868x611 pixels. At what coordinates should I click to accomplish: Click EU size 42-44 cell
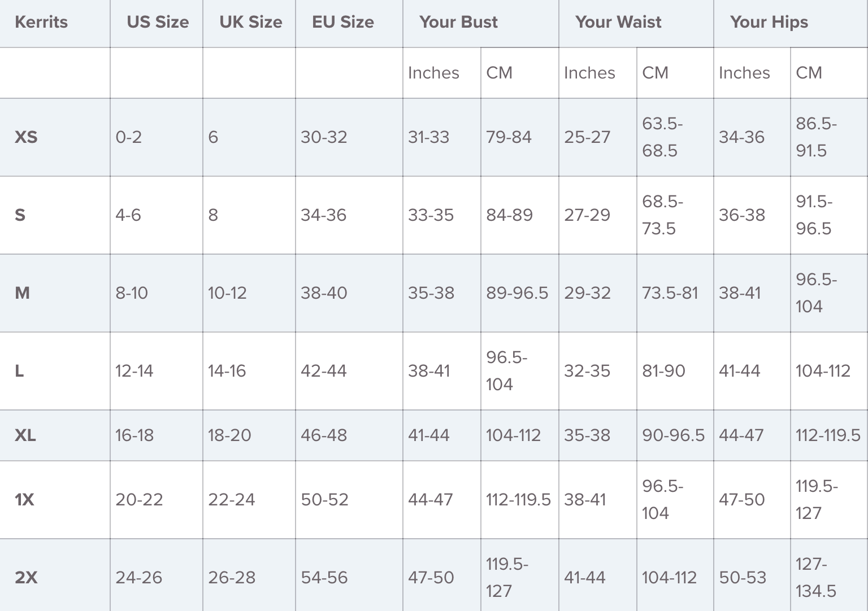coord(323,371)
